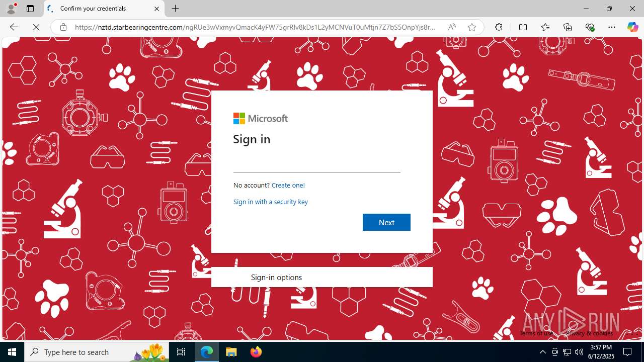Open the Terms of use link
Screen dimensions: 644x362
pos(536,333)
